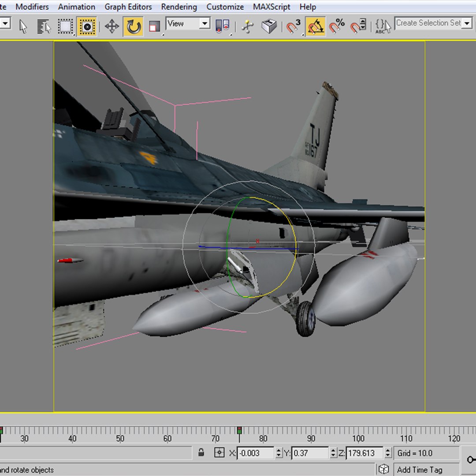Click frame 50 on the timeline ruler

120,439
